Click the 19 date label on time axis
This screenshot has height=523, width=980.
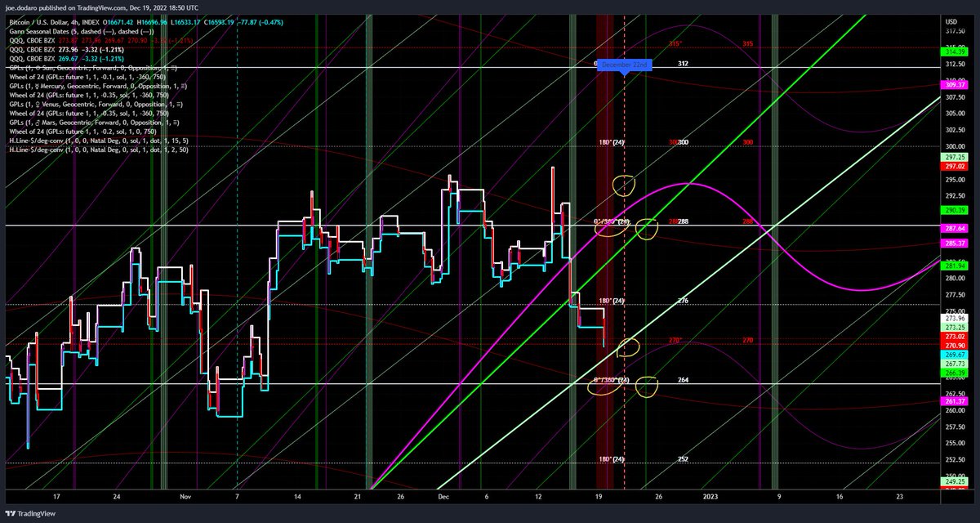(599, 497)
